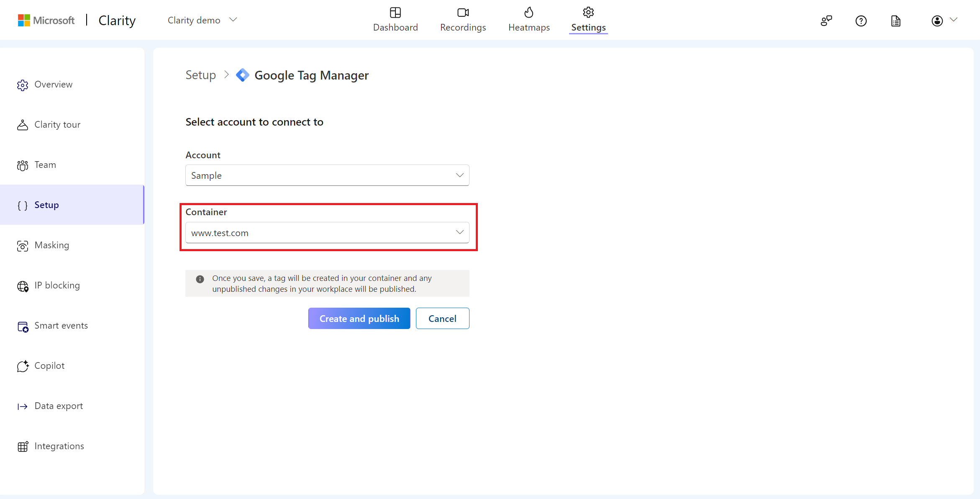This screenshot has height=499, width=980.
Task: Click the Cancel button
Action: (x=442, y=319)
